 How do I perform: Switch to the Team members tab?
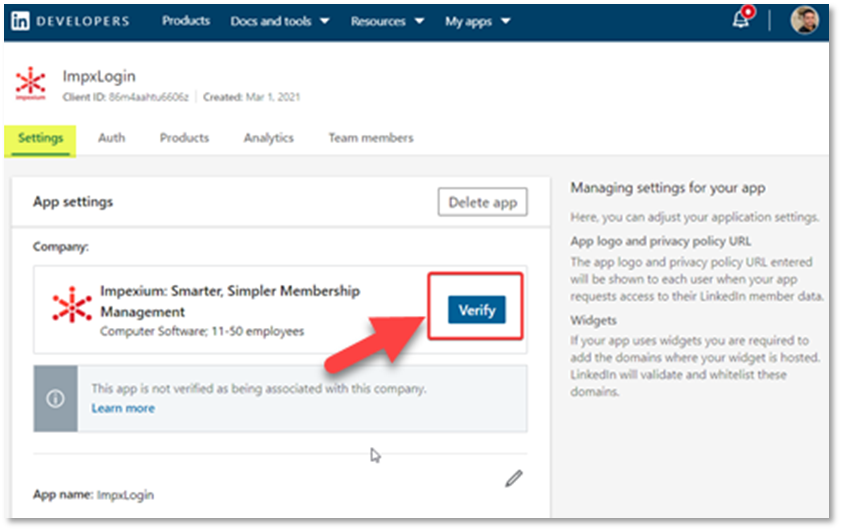click(371, 138)
